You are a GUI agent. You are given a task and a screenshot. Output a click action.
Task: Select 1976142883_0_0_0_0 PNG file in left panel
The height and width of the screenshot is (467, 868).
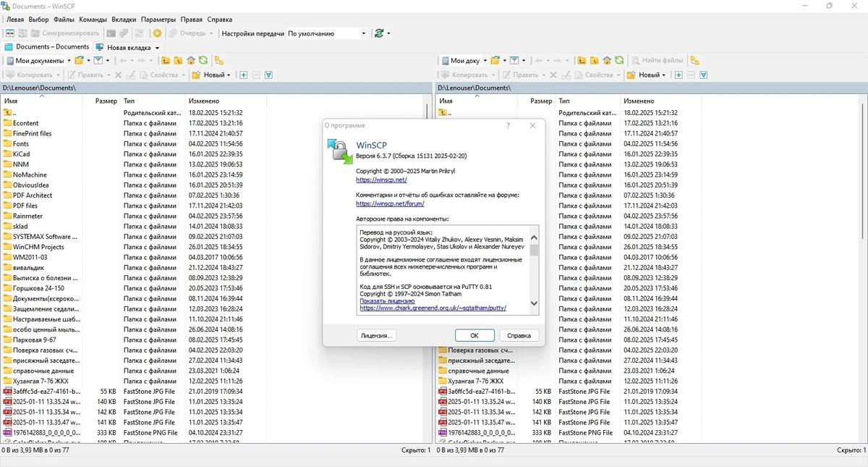[41, 432]
